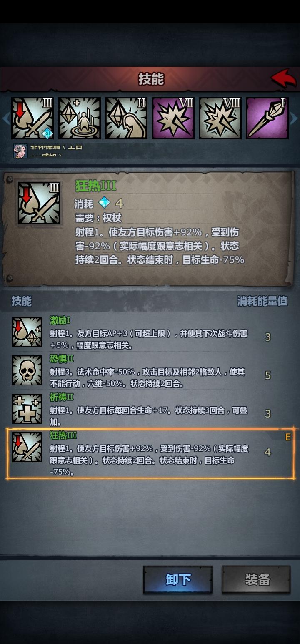Click the 装备 equip button
300x644 pixels.
point(256,579)
